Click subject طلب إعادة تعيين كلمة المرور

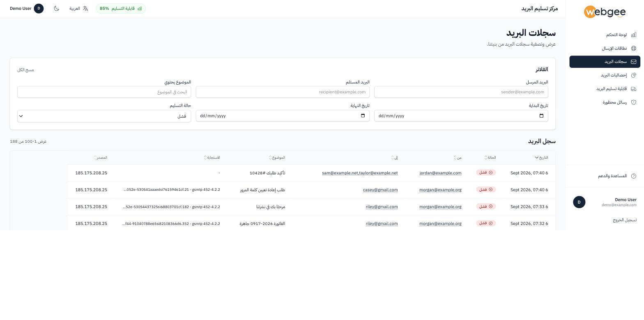(262, 190)
